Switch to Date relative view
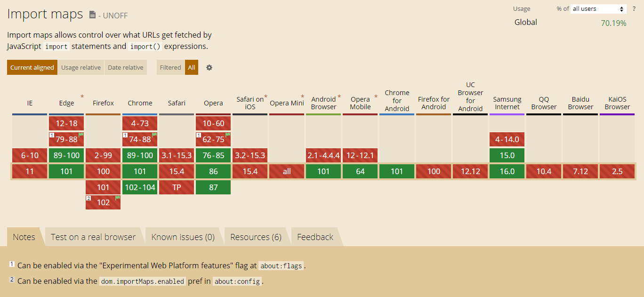Viewport: 644px width, 297px height. tap(126, 67)
